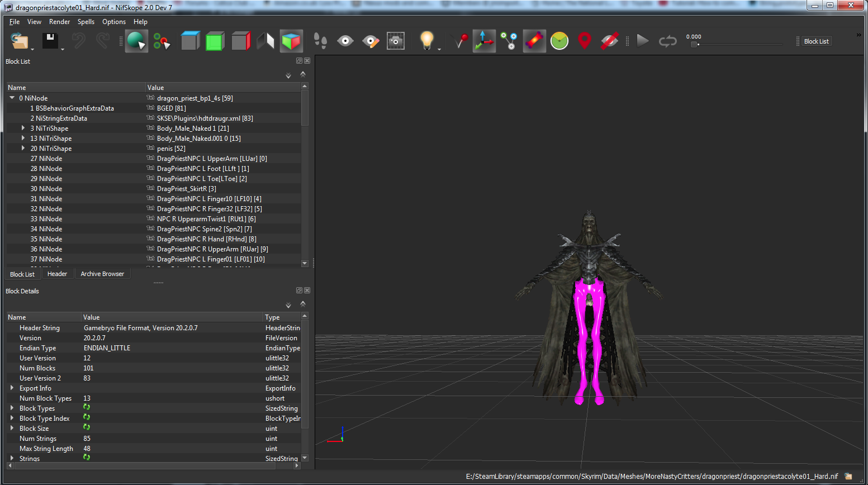Image resolution: width=868 pixels, height=485 pixels.
Task: Click the folder icon in the status bar
Action: (848, 477)
